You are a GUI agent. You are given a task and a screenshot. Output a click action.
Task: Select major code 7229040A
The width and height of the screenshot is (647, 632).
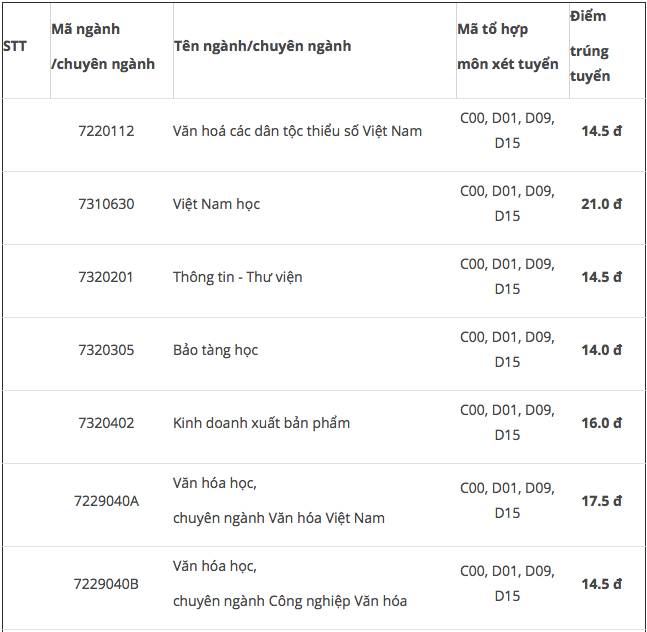[x=106, y=501]
